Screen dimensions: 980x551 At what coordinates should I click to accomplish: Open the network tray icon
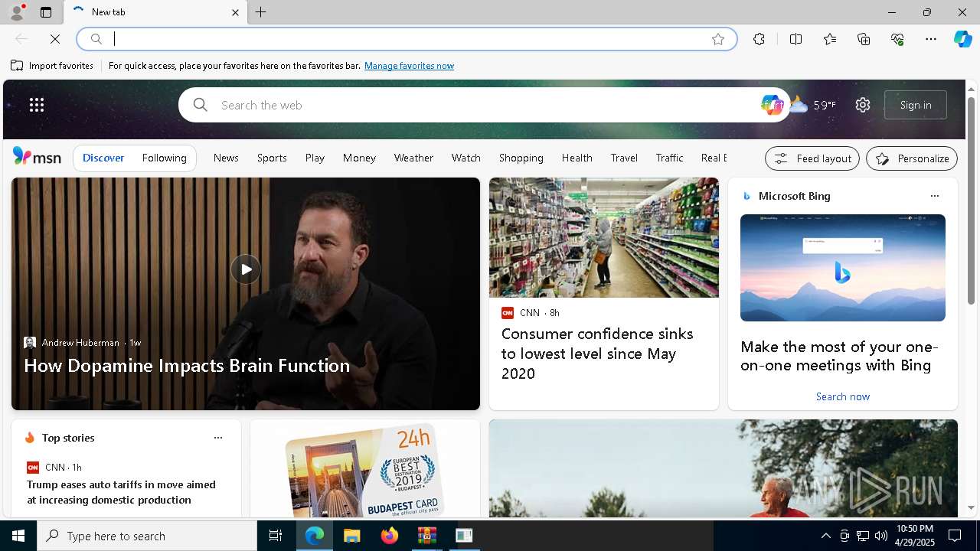pyautogui.click(x=862, y=536)
